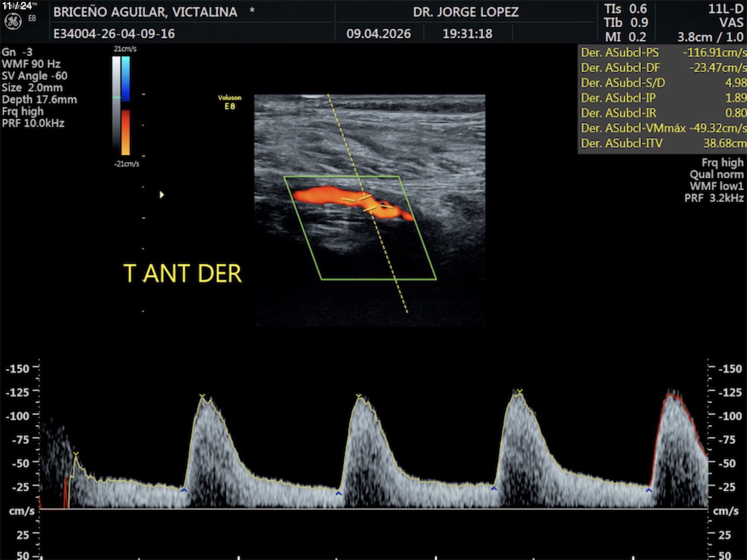Select the 11L-D probe label

[725, 9]
